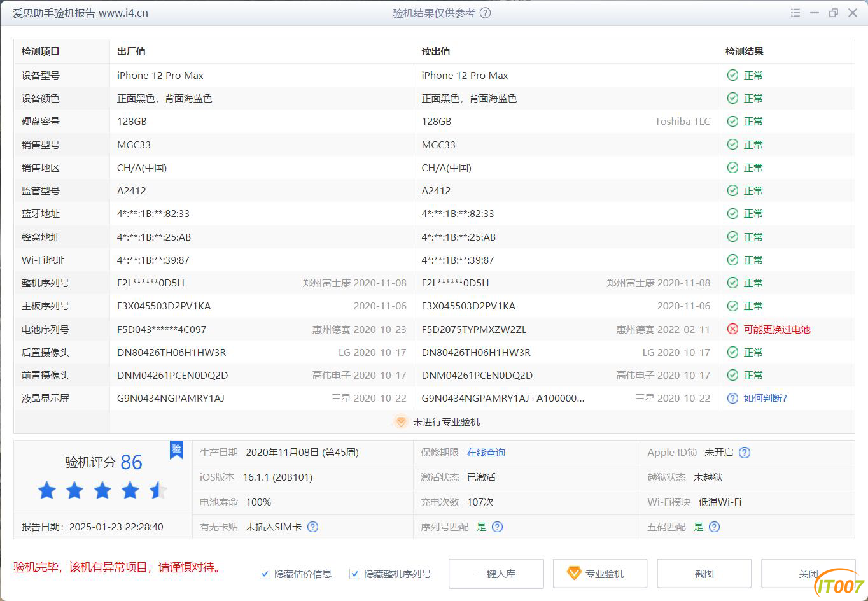The image size is (868, 601).
Task: Open the 在线查询 warranty link
Action: point(486,453)
